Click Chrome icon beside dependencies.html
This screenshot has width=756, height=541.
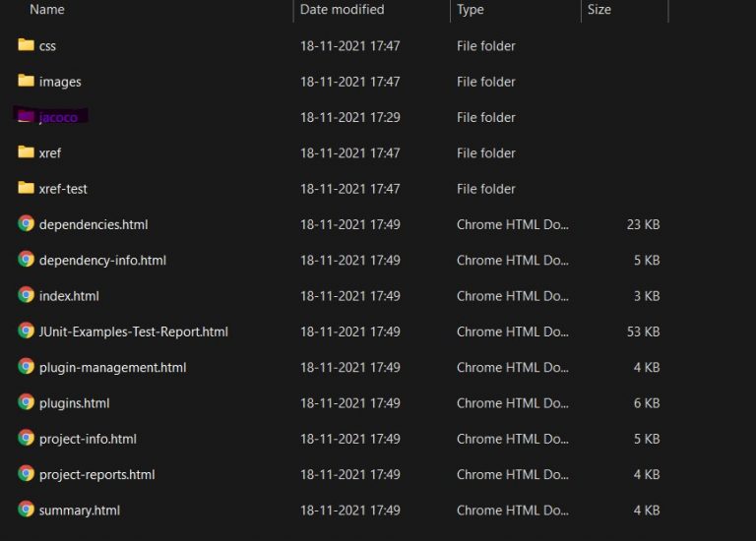pyautogui.click(x=26, y=223)
